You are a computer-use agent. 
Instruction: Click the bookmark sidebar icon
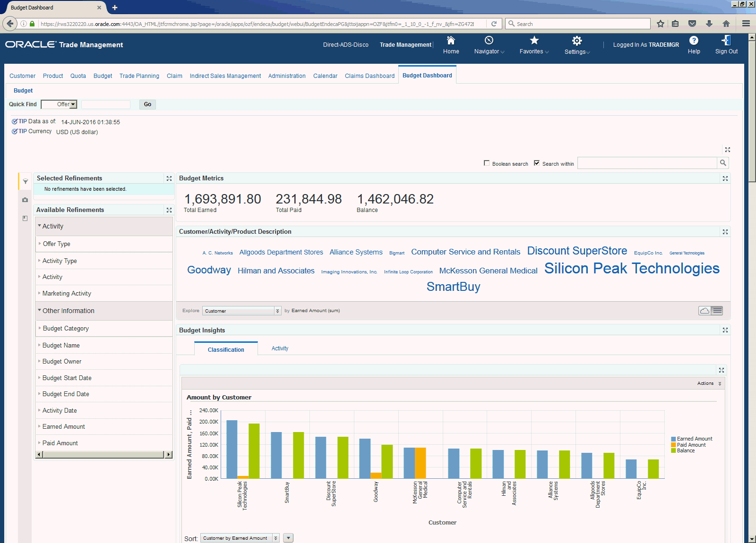click(x=25, y=218)
